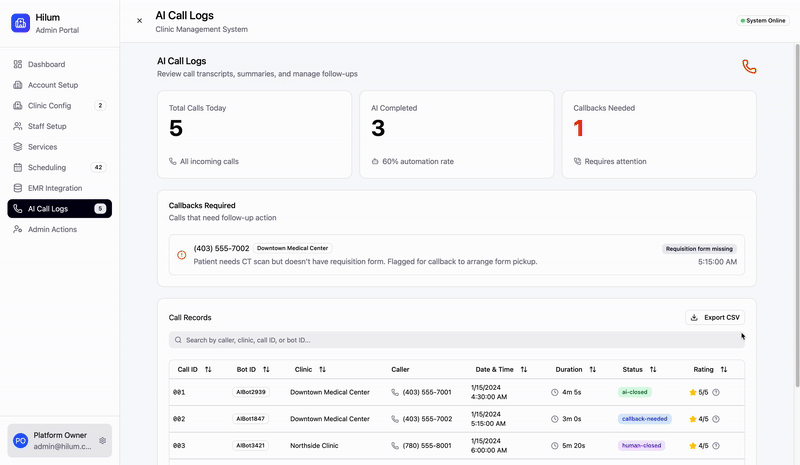Click the callback-needed status badge
This screenshot has width=800, height=465.
(x=644, y=419)
